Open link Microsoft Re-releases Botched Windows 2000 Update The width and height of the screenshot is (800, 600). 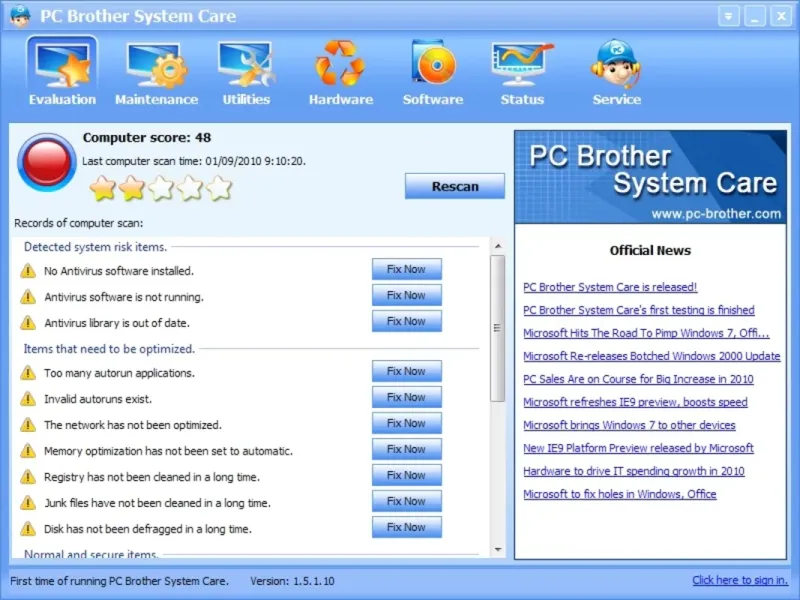point(652,356)
